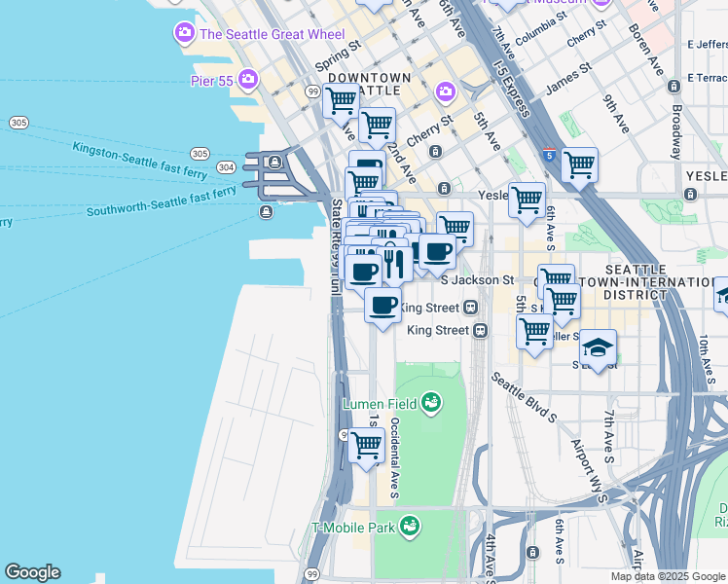Click the 'Columbia St' street label
The height and width of the screenshot is (584, 728).
pyautogui.click(x=541, y=29)
